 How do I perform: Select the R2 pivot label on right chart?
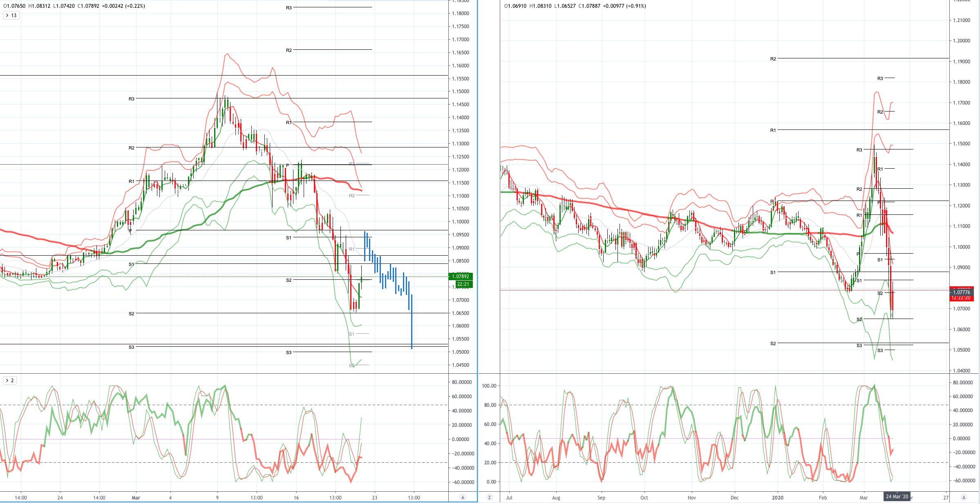click(x=773, y=59)
